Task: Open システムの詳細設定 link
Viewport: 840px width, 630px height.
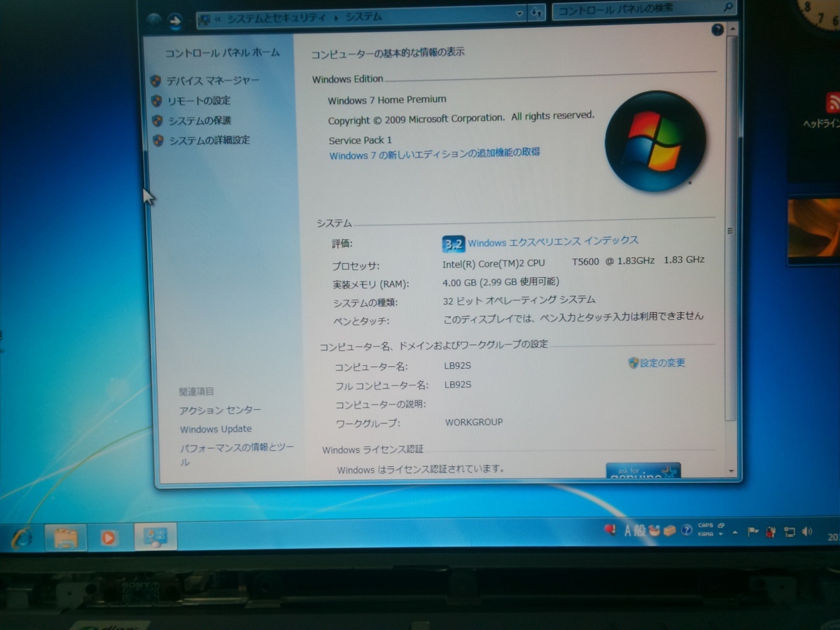Action: [x=209, y=140]
